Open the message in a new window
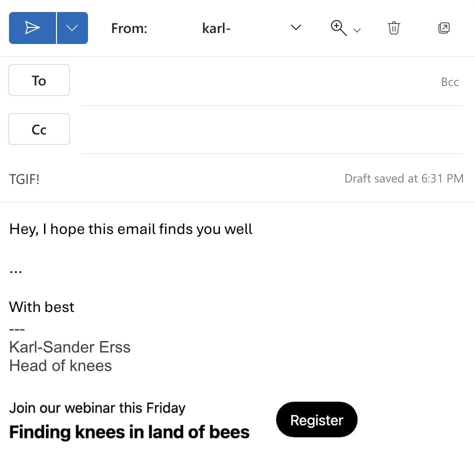475x476 pixels. (443, 28)
